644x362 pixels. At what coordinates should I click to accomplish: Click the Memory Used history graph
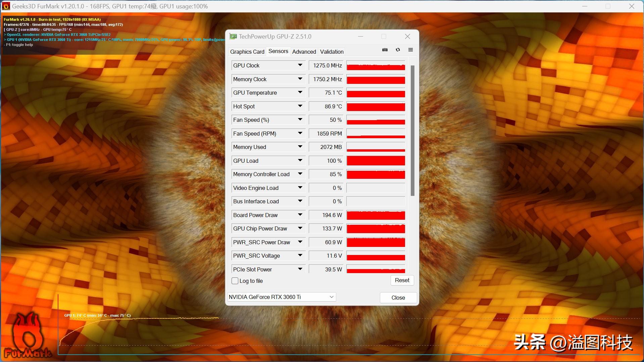pos(376,147)
